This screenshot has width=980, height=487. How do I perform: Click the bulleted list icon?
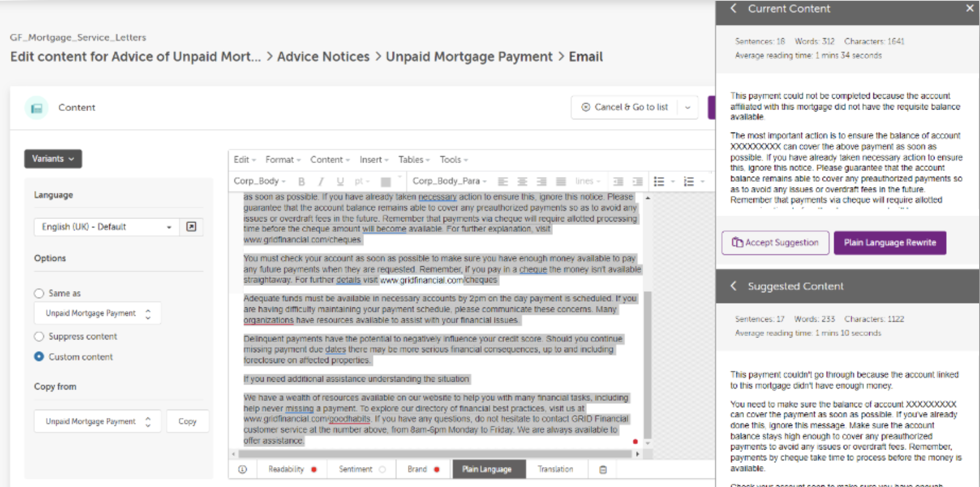tap(659, 182)
